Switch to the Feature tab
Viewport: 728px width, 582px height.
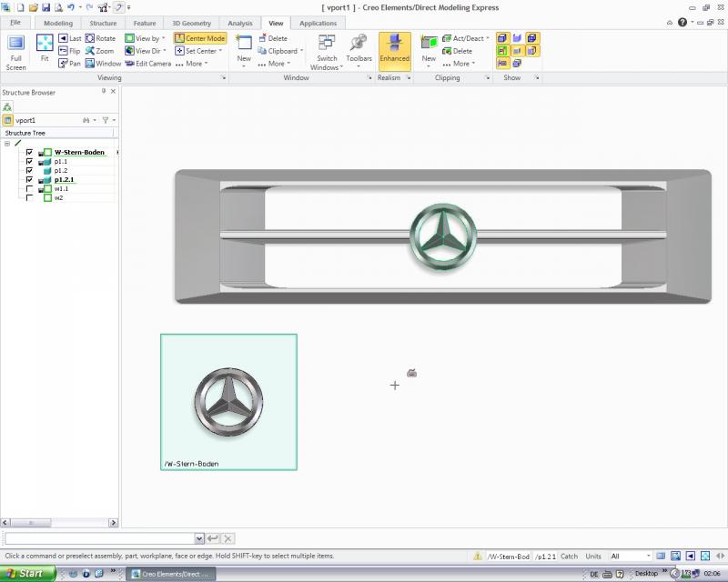(145, 24)
